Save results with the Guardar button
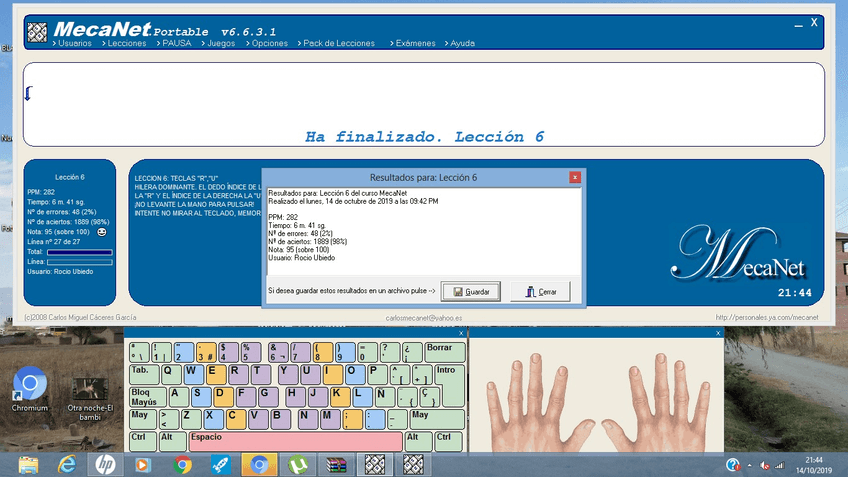 pyautogui.click(x=471, y=292)
